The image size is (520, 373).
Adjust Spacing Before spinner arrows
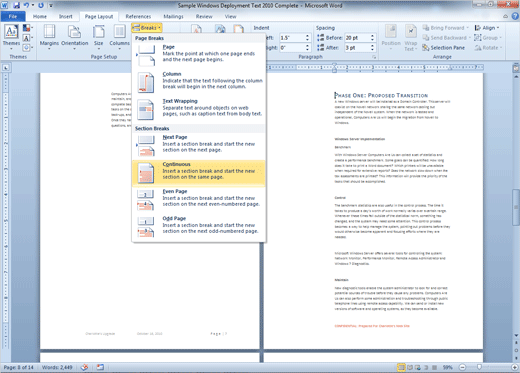373,38
